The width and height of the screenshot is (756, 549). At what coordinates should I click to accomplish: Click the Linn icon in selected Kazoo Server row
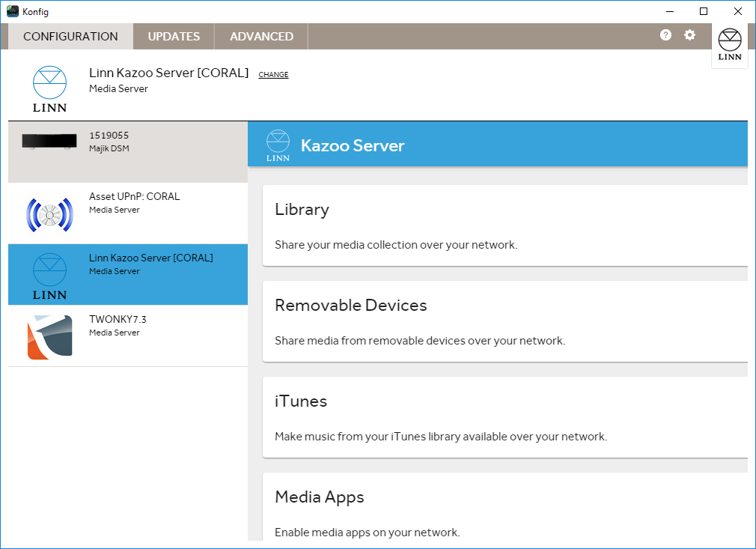tap(49, 276)
